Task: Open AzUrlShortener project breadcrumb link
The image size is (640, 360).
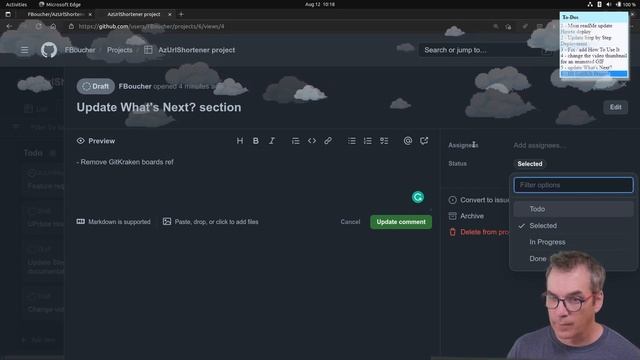Action: click(196, 50)
